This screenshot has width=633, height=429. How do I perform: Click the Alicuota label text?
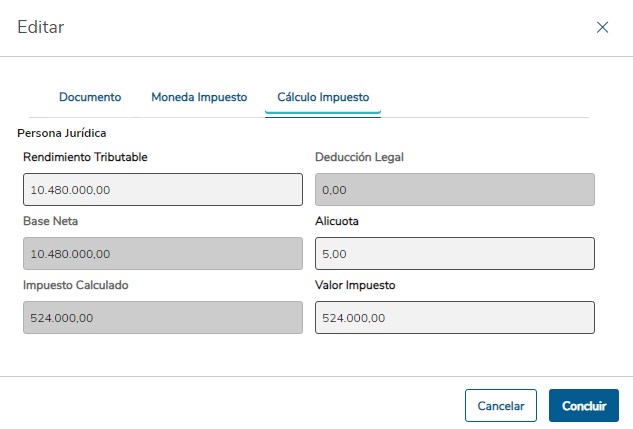pyautogui.click(x=338, y=221)
